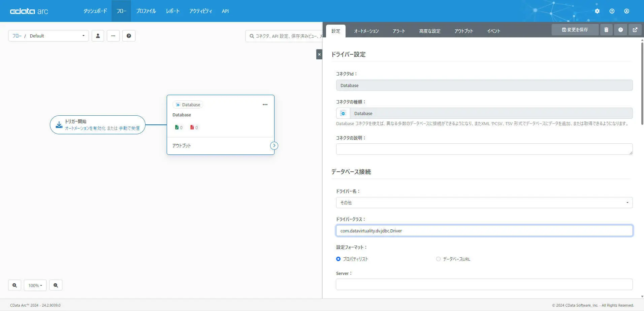Viewport: 644px width, 311px height.
Task: Click the trigger start download icon
Action: point(59,125)
